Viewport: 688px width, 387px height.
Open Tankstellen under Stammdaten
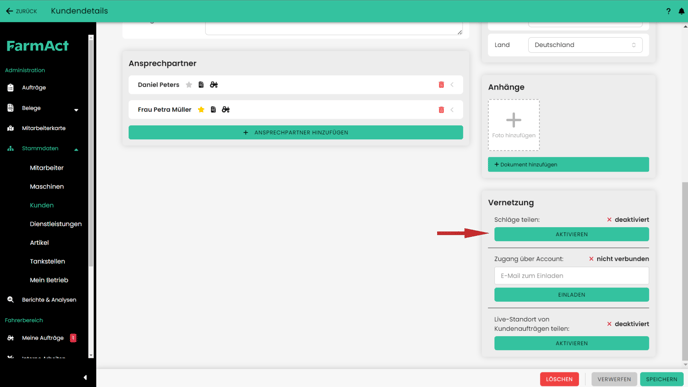coord(47,262)
